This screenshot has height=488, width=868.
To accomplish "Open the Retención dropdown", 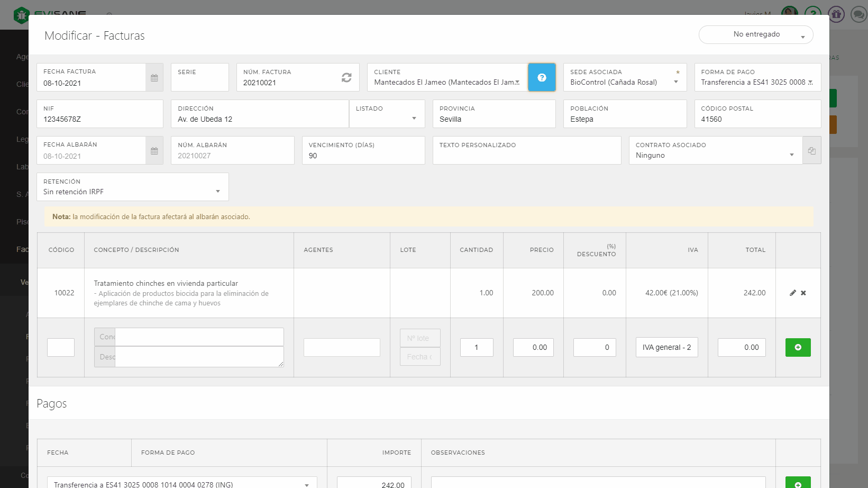I will pyautogui.click(x=132, y=192).
